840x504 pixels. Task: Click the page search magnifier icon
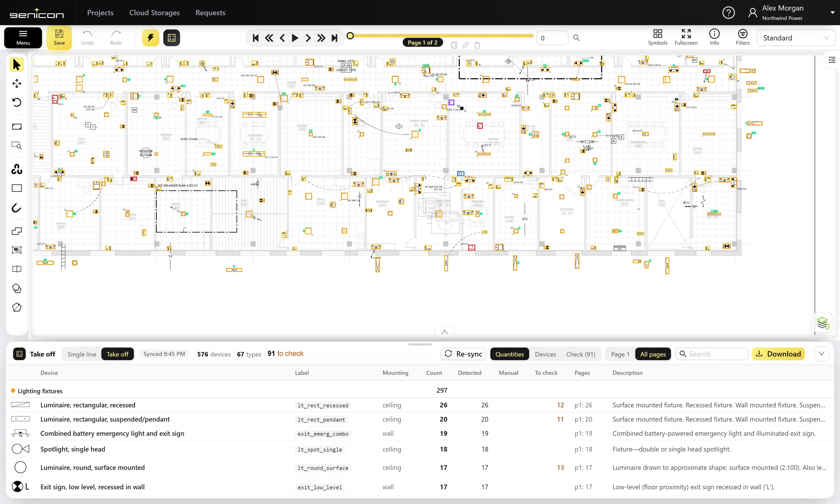pos(576,38)
